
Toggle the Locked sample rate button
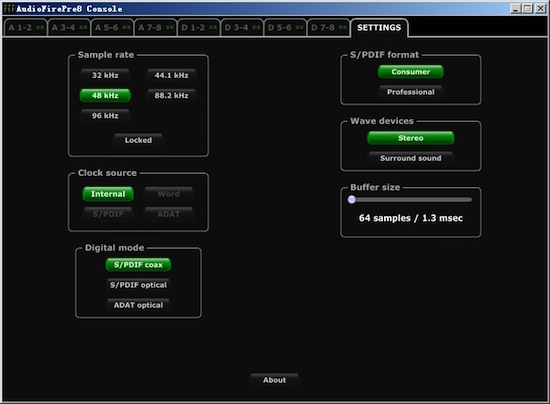click(x=138, y=140)
